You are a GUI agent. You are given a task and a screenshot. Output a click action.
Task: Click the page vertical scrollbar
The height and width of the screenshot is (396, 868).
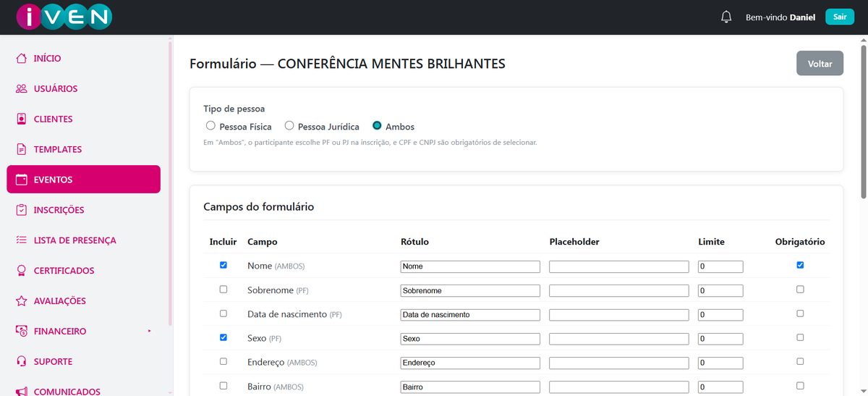click(863, 121)
